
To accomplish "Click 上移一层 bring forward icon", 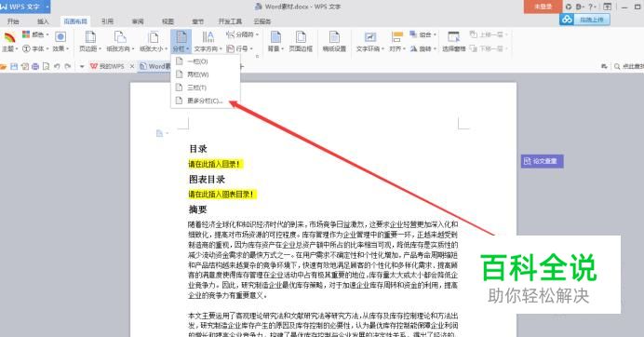I will coord(474,34).
